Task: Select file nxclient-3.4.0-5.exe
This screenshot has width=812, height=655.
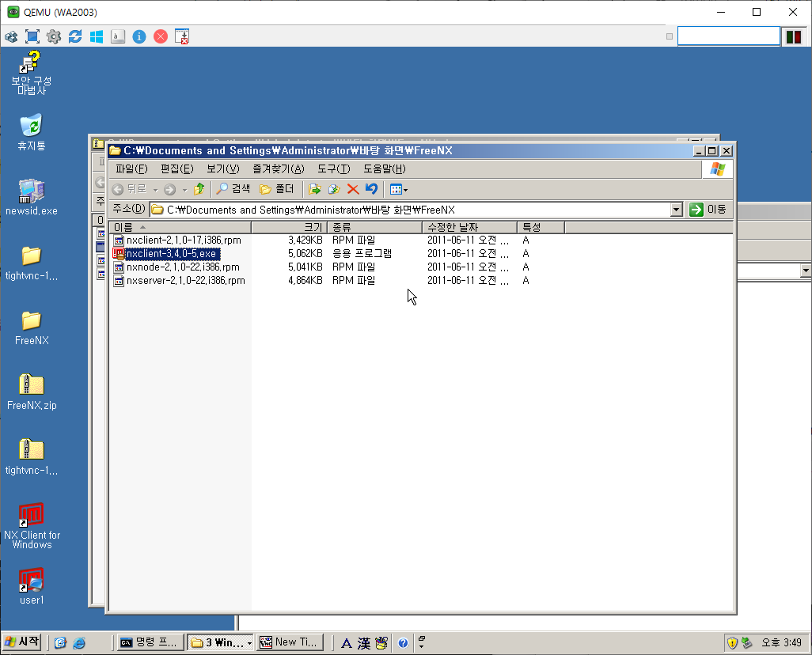Action: coord(165,254)
